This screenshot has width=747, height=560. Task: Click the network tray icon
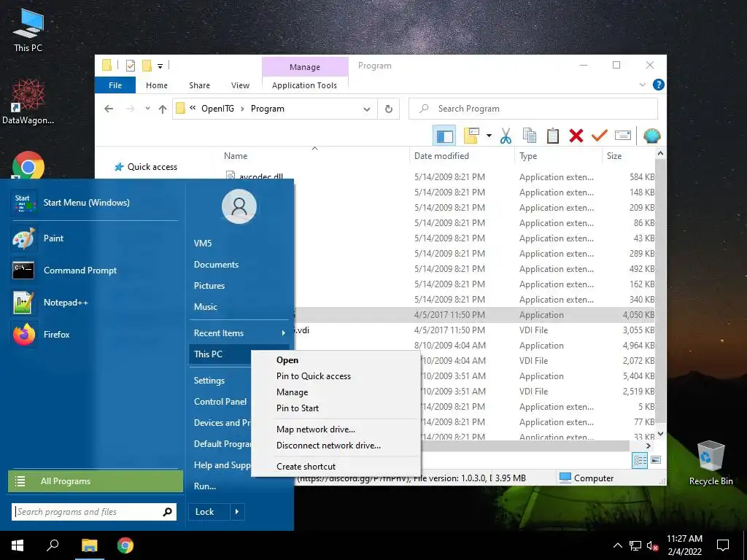click(635, 545)
